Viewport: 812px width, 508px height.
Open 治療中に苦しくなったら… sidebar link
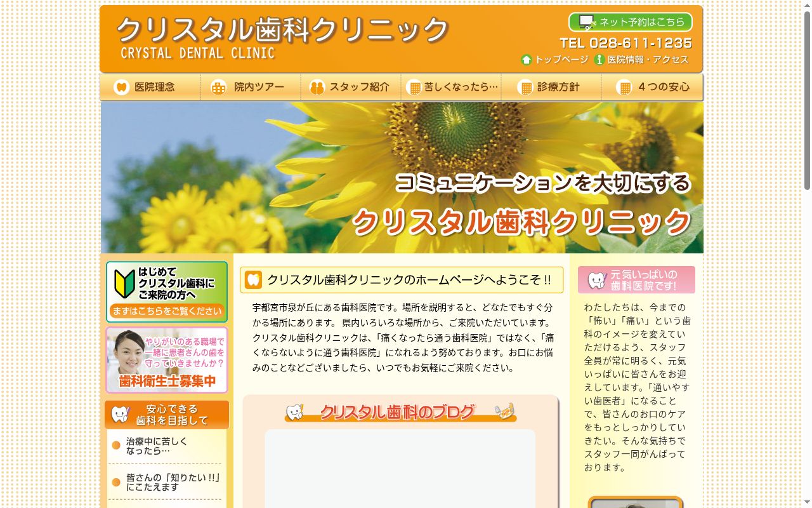(x=157, y=446)
